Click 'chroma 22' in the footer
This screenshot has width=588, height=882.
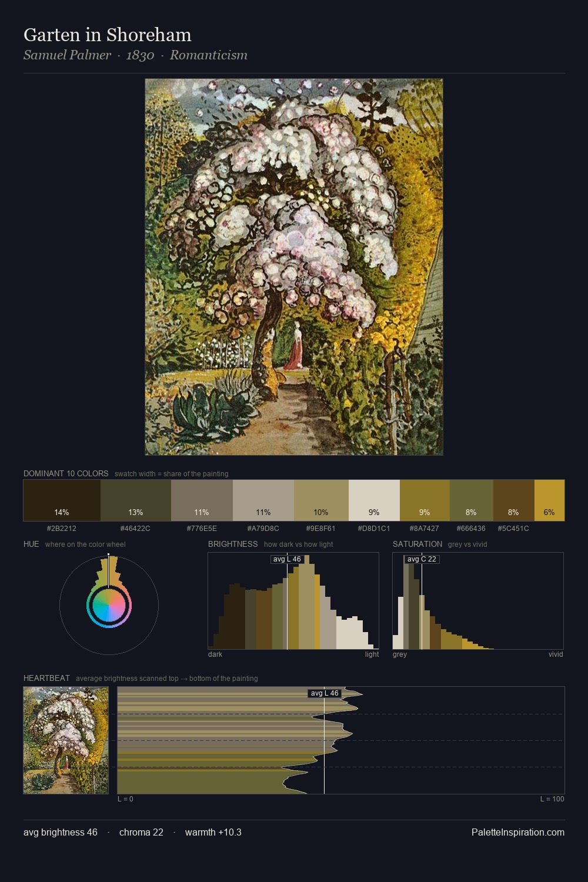(x=141, y=832)
